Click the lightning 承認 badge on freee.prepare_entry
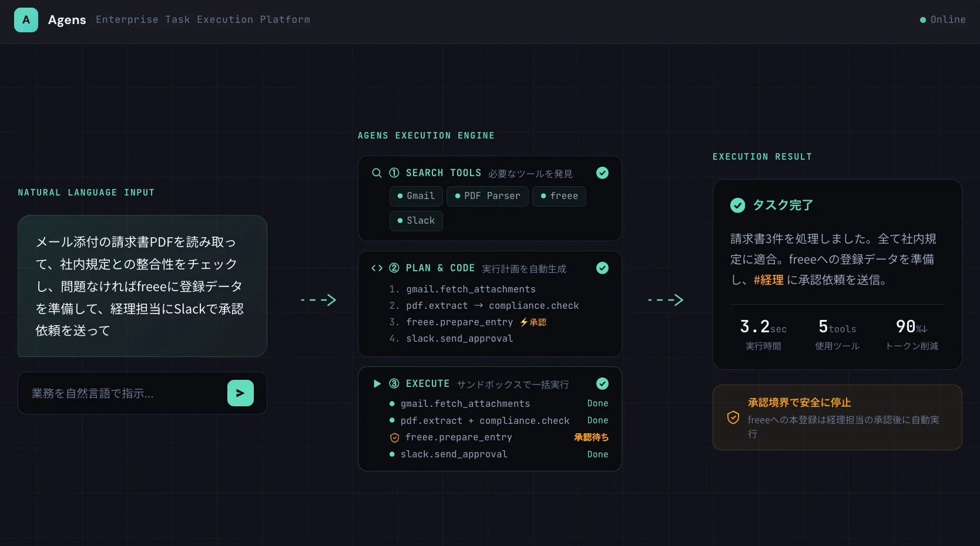This screenshot has width=980, height=546. [x=533, y=322]
